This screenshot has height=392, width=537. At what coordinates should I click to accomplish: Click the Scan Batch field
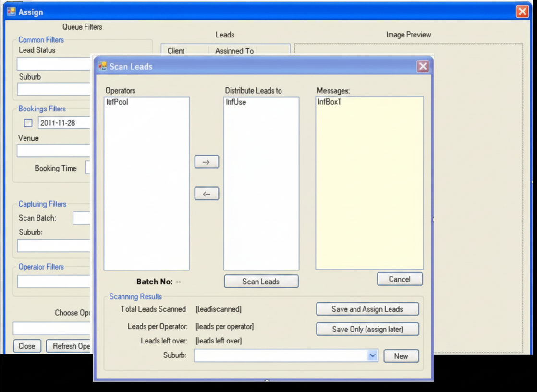click(82, 218)
